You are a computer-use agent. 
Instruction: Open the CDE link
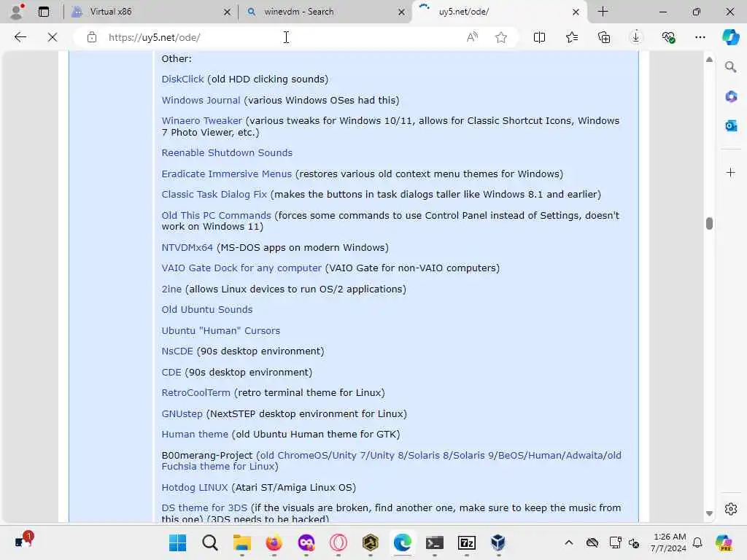[x=171, y=372]
